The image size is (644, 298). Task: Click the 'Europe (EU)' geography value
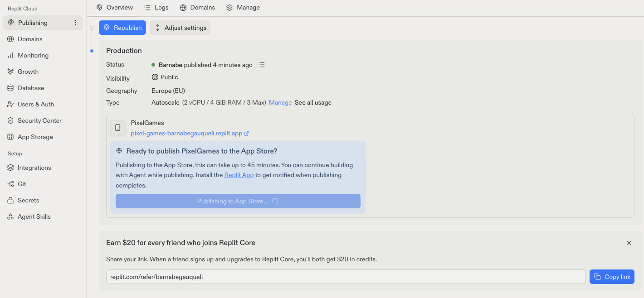(168, 91)
